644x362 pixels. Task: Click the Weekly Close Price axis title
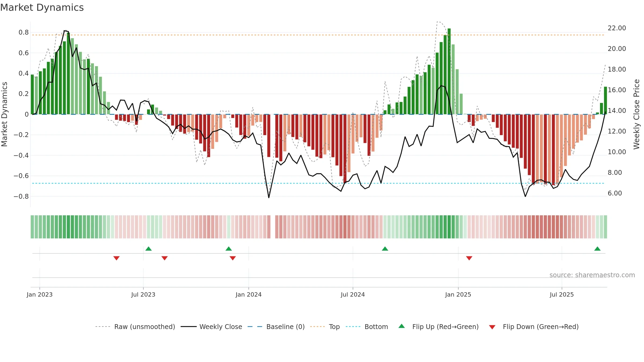click(636, 114)
